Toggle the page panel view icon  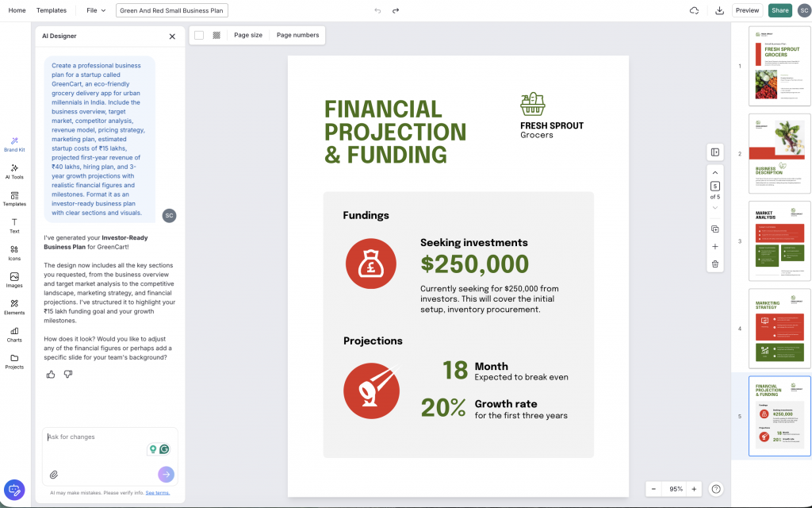coord(715,152)
